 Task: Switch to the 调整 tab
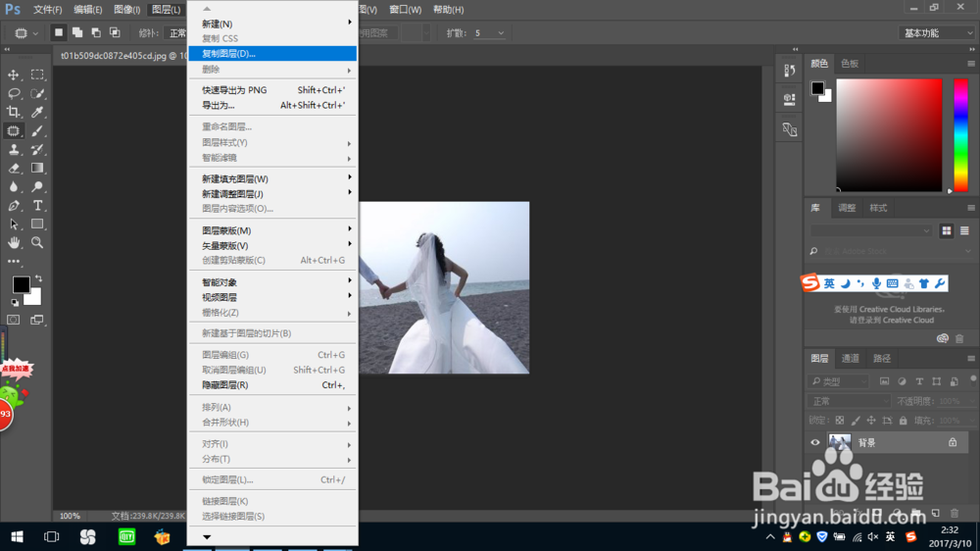pyautogui.click(x=847, y=208)
